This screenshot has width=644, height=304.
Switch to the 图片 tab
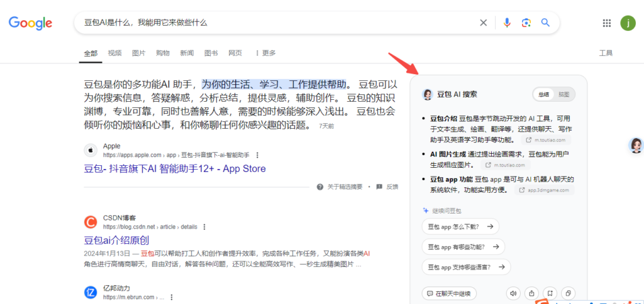(139, 53)
